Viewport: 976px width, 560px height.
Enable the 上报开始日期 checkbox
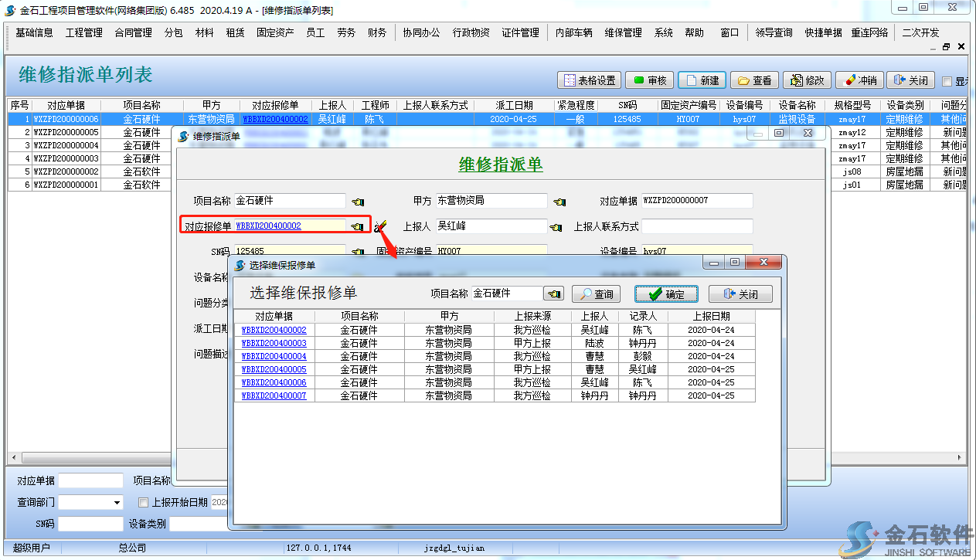tap(143, 502)
